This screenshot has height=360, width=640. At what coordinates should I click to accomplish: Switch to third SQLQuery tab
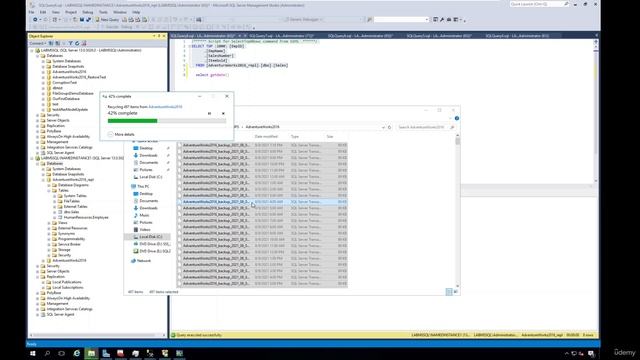(360, 36)
